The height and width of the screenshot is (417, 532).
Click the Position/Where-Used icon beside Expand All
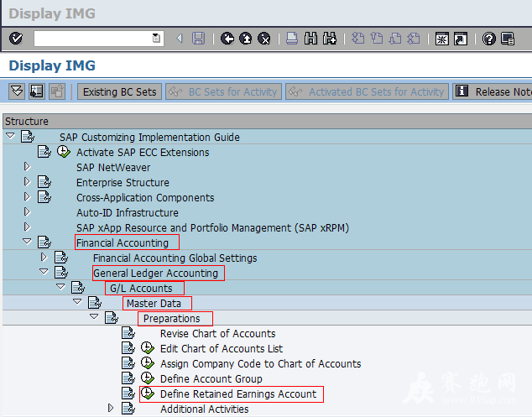coord(37,91)
